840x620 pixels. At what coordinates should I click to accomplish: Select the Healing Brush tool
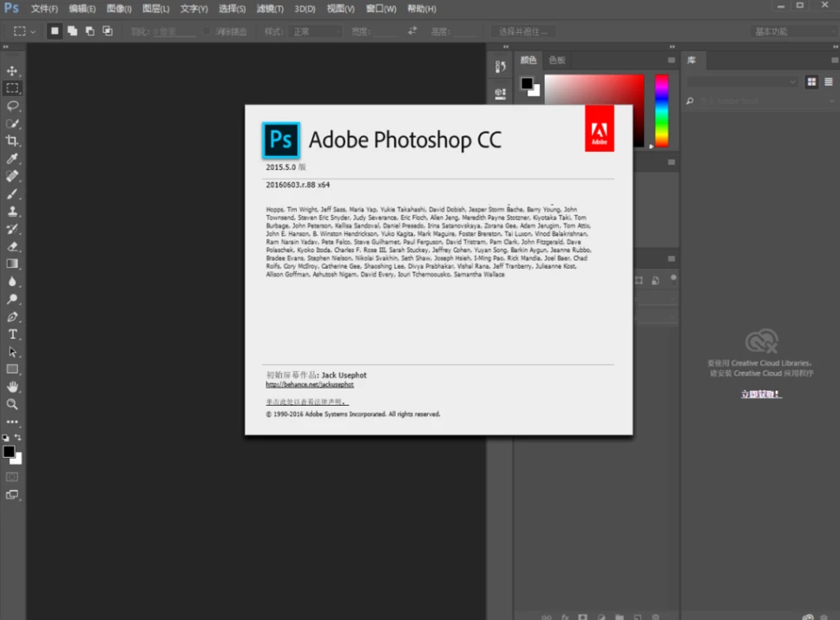click(x=12, y=176)
